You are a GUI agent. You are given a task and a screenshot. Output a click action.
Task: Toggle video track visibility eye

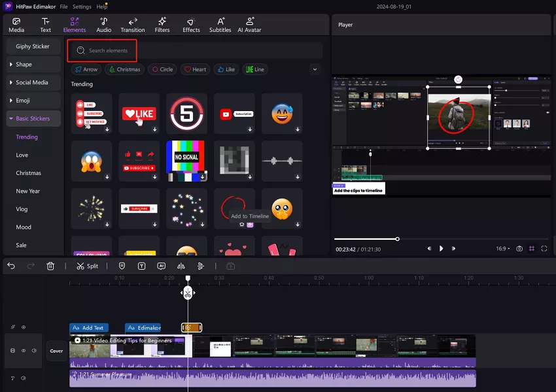24,351
